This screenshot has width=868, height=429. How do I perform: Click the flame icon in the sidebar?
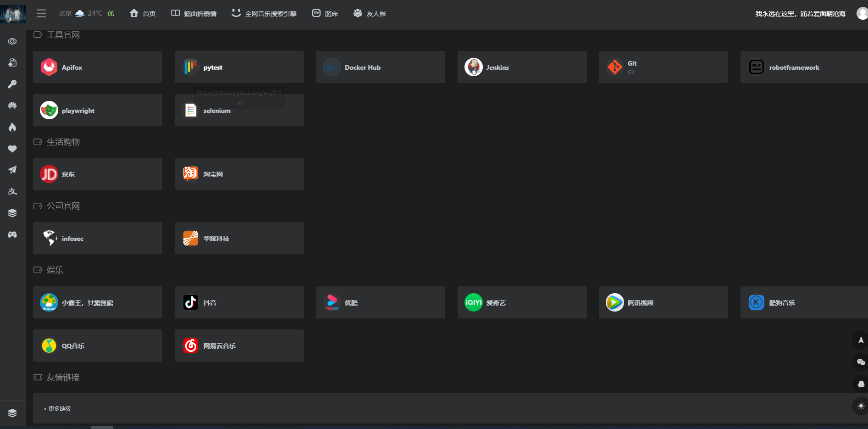[x=12, y=127]
